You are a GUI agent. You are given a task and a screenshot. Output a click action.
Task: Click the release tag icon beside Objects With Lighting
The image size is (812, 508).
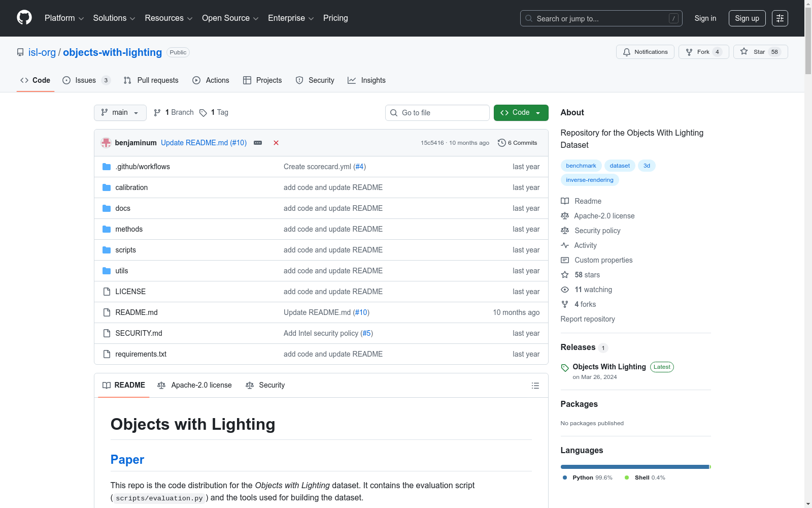tap(565, 368)
